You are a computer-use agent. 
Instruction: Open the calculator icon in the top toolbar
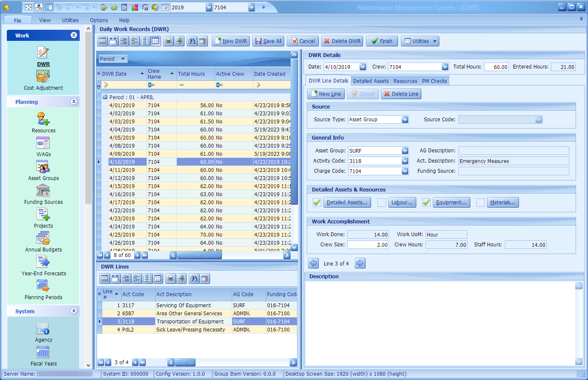click(124, 7)
